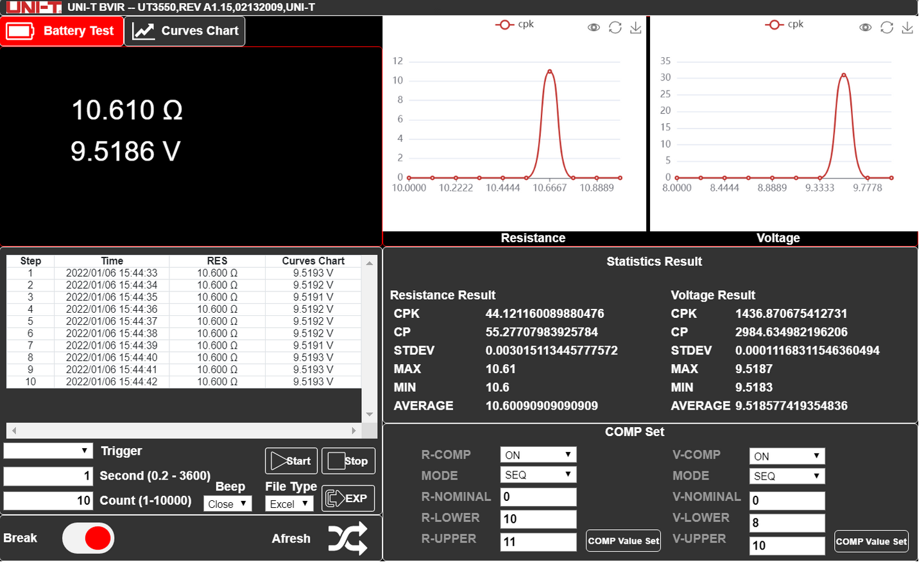Click the EXP export button
Image resolution: width=924 pixels, height=567 pixels.
click(348, 498)
